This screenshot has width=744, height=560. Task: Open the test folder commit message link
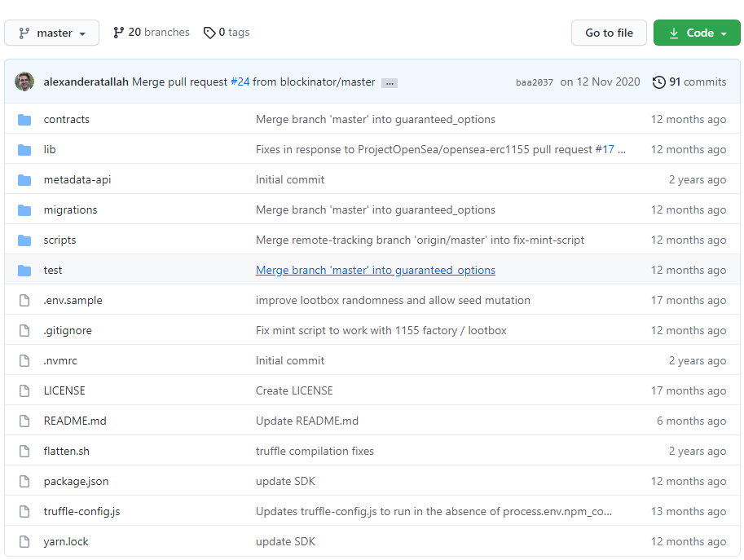click(375, 271)
